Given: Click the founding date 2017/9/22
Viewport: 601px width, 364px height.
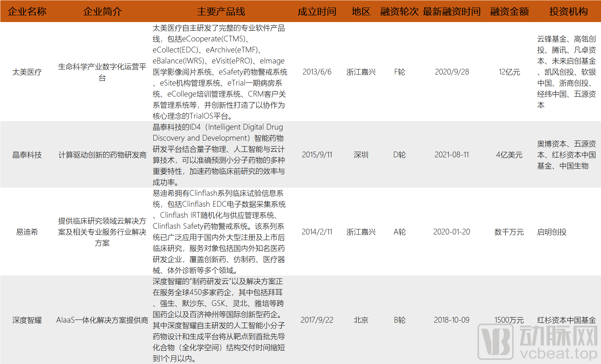Looking at the screenshot, I should [317, 320].
